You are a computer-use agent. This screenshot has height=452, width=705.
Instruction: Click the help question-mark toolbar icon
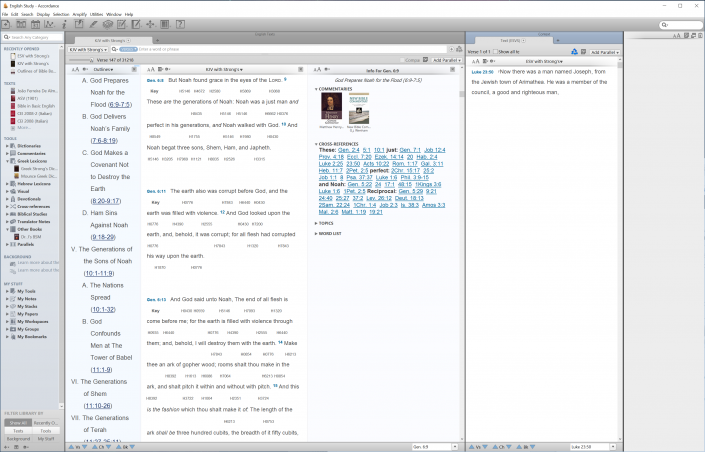[x=180, y=24]
